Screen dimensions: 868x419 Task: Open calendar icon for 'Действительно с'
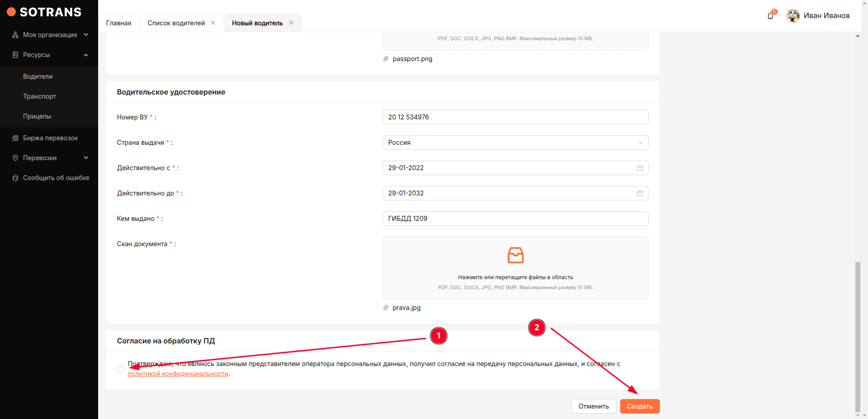(640, 168)
